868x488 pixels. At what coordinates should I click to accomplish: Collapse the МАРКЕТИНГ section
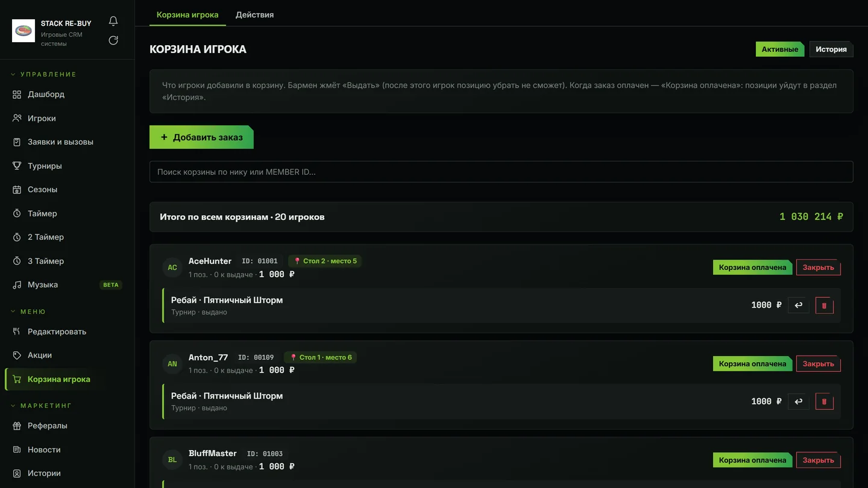click(41, 406)
